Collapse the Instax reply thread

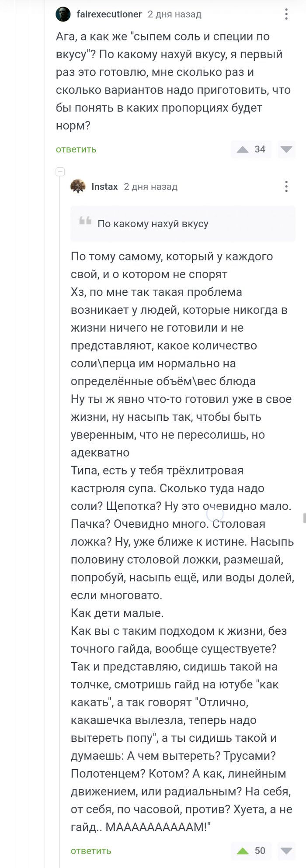click(x=60, y=171)
